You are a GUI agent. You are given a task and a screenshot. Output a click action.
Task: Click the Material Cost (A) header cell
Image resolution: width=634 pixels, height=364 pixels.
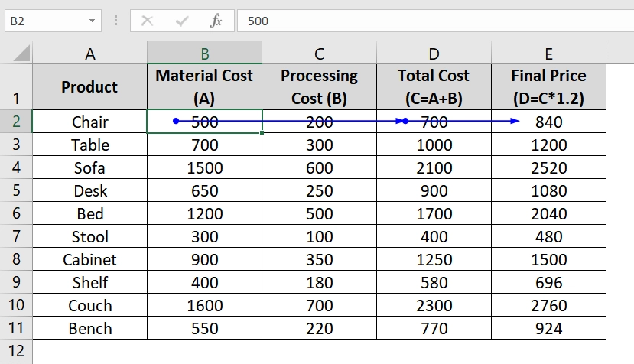(205, 86)
